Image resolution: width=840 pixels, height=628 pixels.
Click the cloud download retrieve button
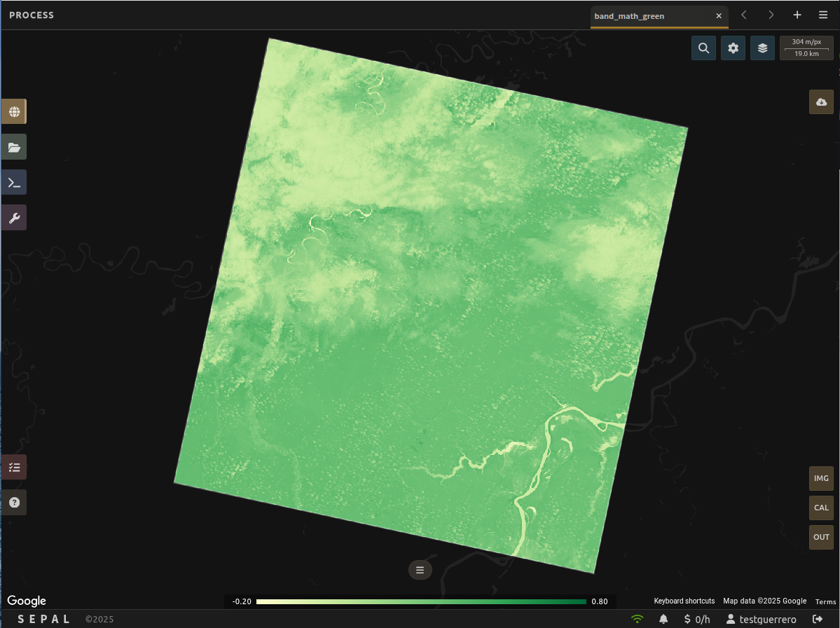click(821, 102)
